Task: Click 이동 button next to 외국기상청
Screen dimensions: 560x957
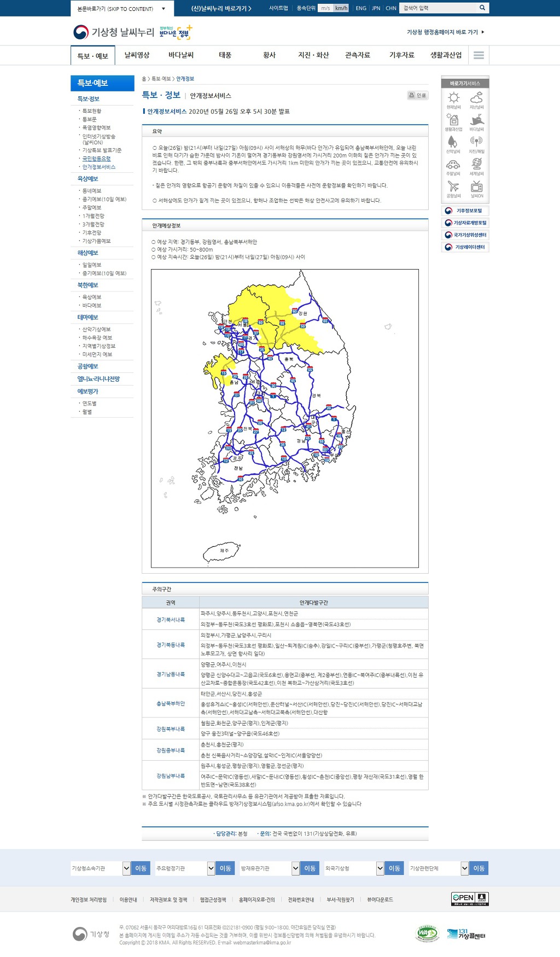Action: [x=395, y=868]
